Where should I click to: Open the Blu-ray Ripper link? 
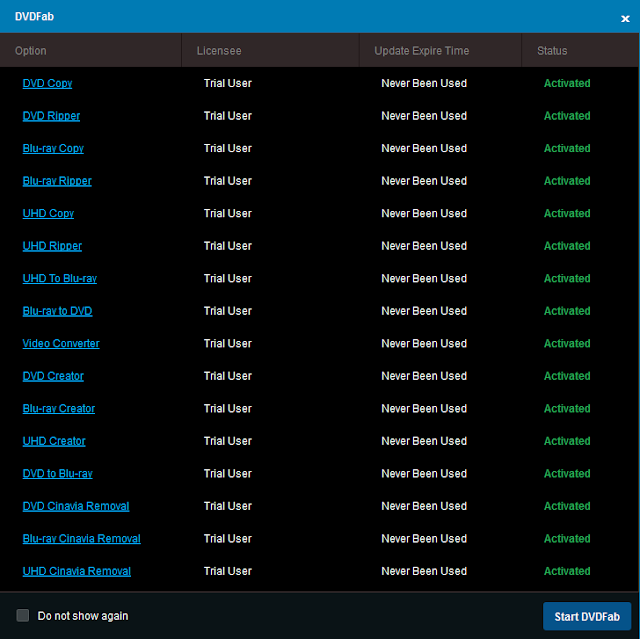57,181
